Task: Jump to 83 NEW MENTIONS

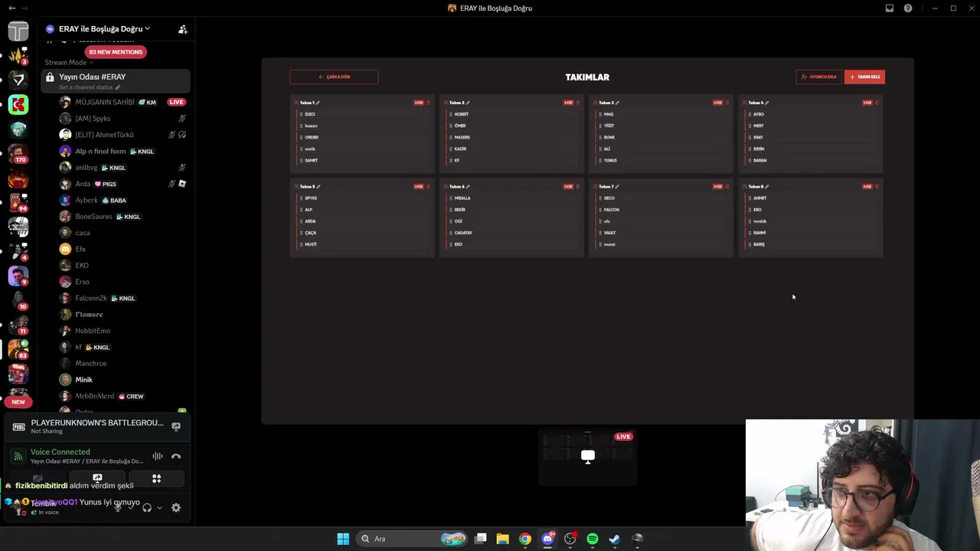Action: pos(116,52)
